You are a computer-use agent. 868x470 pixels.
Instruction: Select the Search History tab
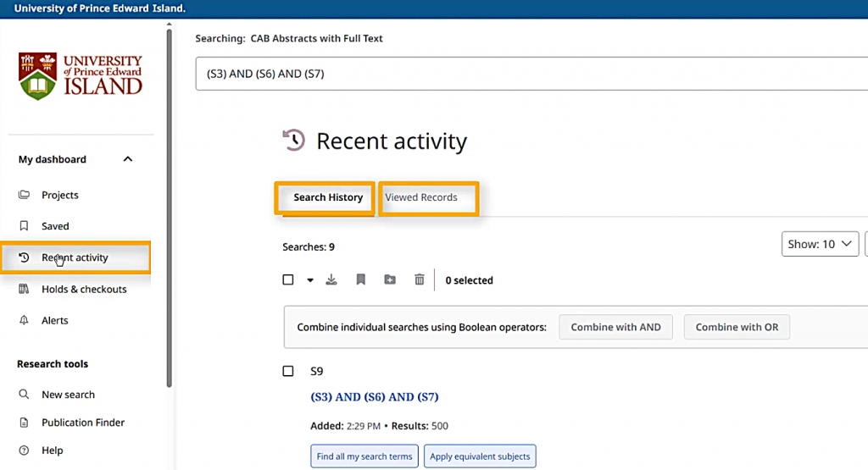click(x=328, y=197)
